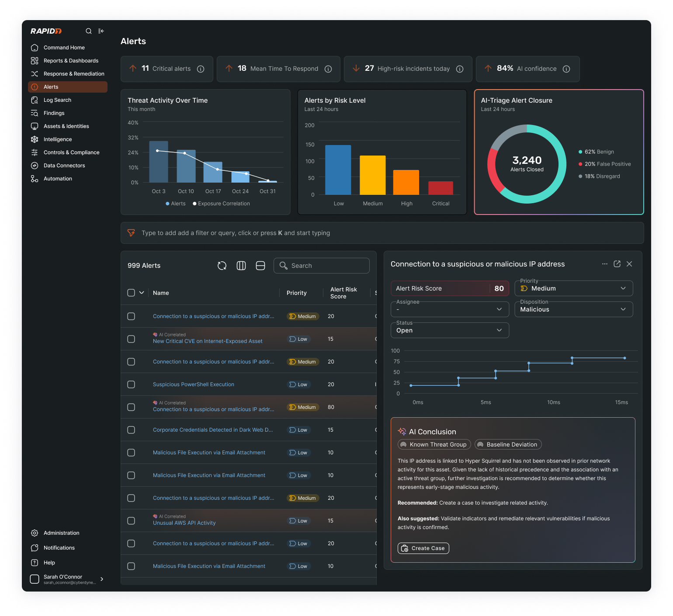Image resolution: width=673 pixels, height=616 pixels.
Task: Click the Critical bar in risk level chart
Action: pos(441,188)
